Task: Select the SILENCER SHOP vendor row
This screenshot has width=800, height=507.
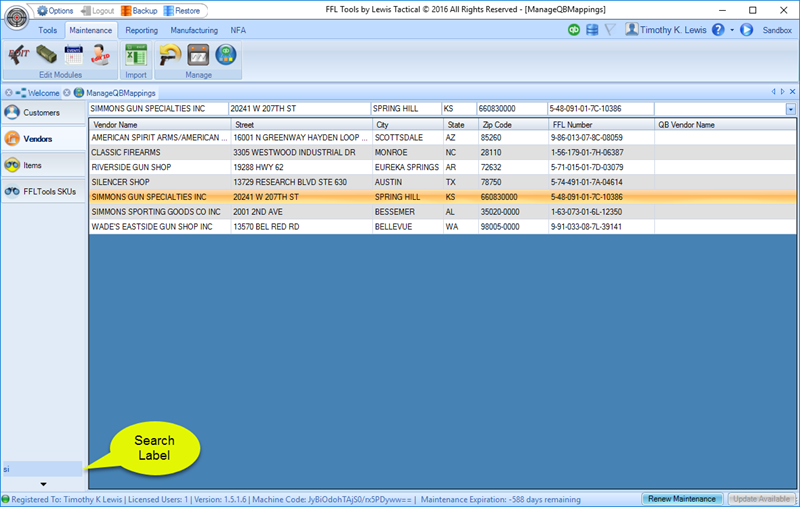Action: tap(442, 182)
